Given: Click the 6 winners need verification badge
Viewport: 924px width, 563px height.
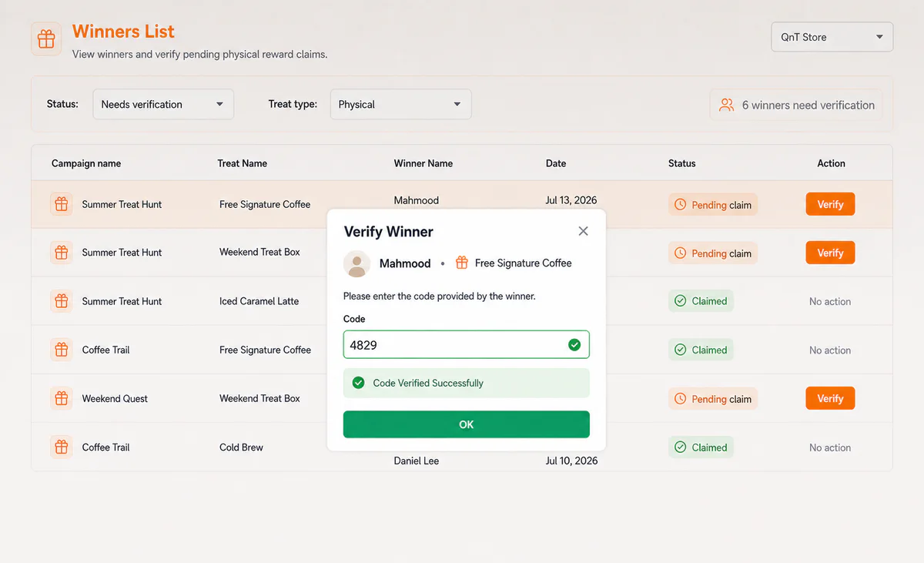Looking at the screenshot, I should [796, 105].
